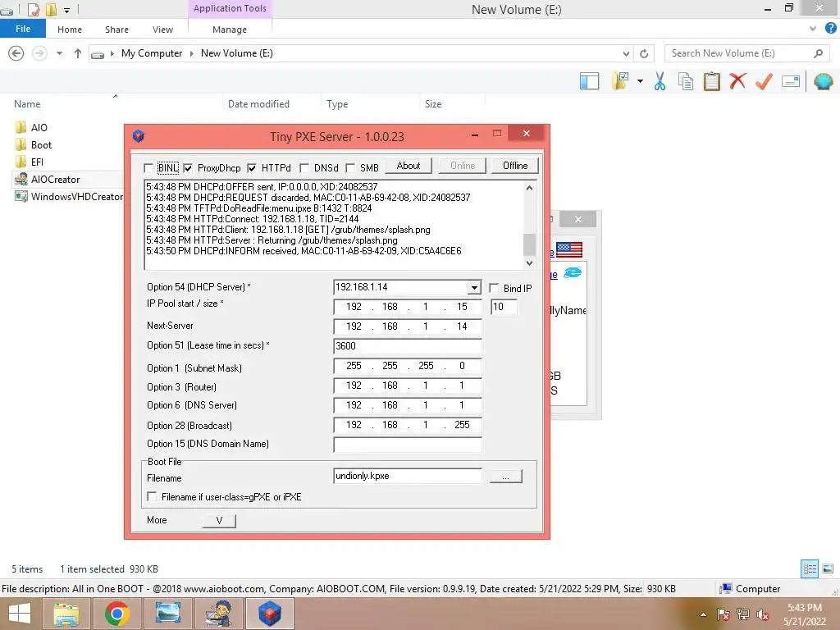Expand the My Computer breadcrumb arrow

pos(192,53)
